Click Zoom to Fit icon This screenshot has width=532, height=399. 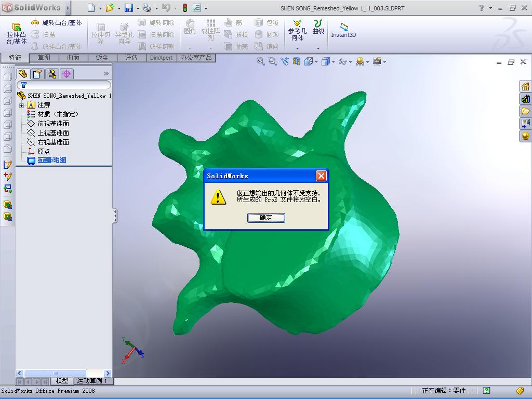click(261, 61)
